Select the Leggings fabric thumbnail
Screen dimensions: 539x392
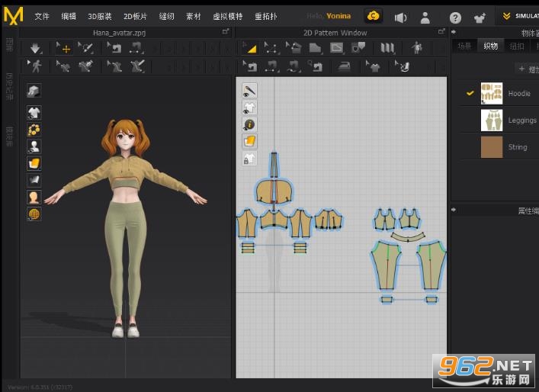coord(492,120)
